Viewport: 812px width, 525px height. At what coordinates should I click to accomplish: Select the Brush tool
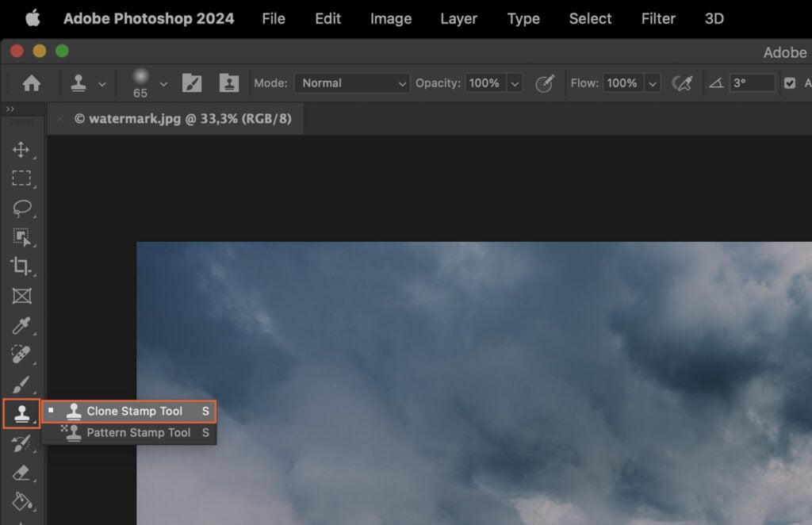click(22, 385)
